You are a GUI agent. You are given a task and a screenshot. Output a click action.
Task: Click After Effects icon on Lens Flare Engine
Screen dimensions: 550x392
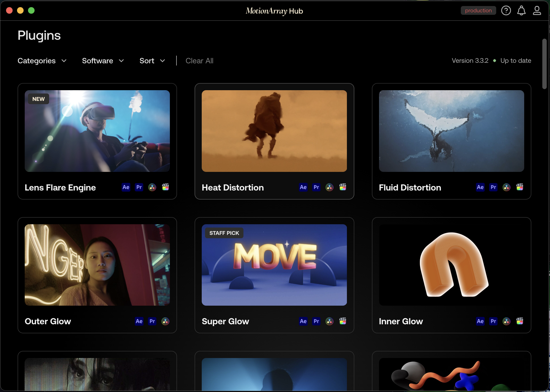pos(126,187)
